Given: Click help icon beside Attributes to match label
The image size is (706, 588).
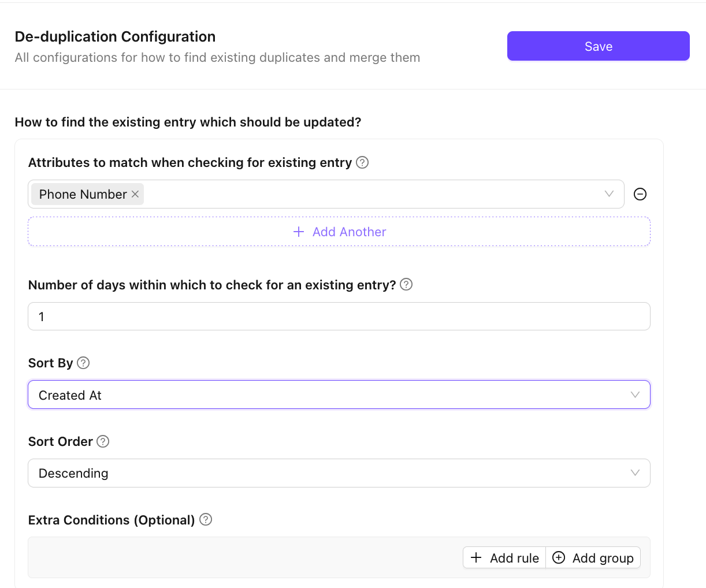Looking at the screenshot, I should click(x=362, y=162).
